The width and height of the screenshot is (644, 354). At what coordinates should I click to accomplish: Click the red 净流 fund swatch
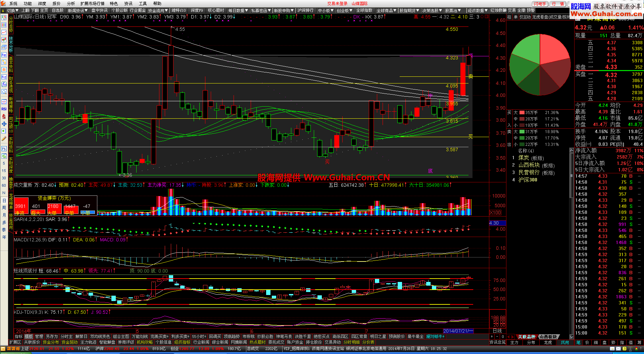pos(21,206)
